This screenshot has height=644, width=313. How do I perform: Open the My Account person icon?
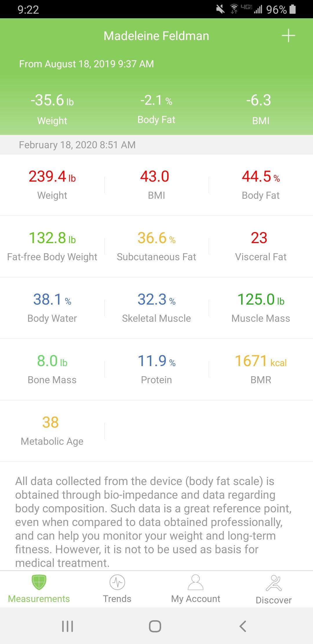(196, 582)
